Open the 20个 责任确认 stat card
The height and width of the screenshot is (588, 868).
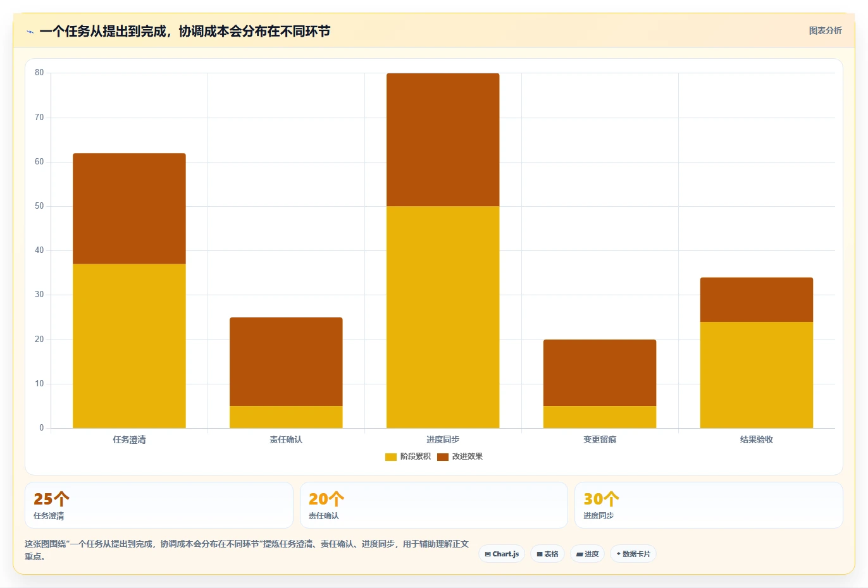(433, 505)
